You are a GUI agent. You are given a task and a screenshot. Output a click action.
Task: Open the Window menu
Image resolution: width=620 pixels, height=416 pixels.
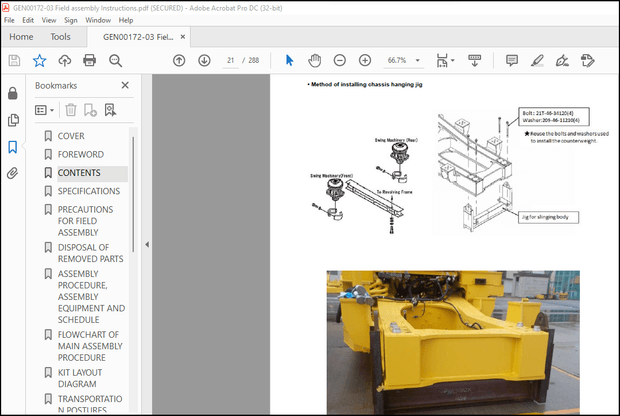pos(98,20)
